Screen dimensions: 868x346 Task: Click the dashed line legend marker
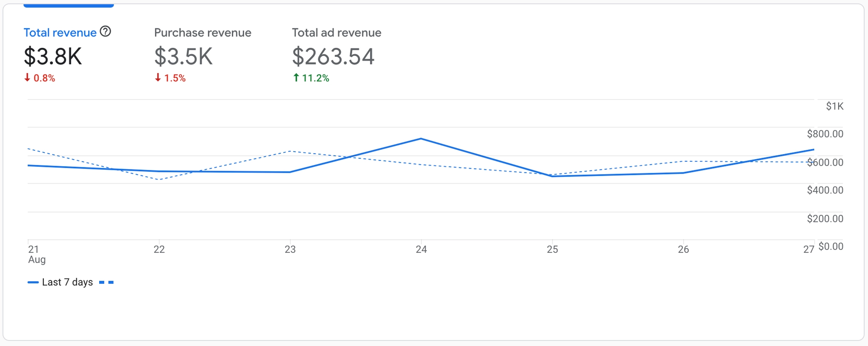pos(106,282)
